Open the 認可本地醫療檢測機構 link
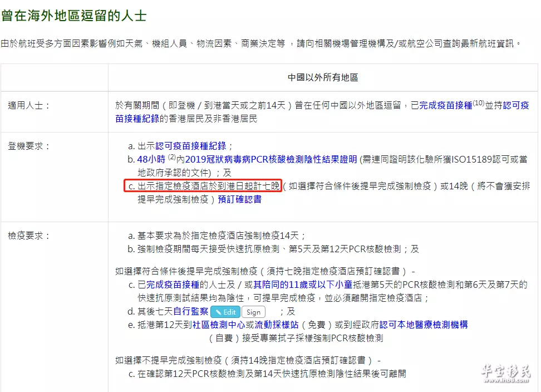 coord(424,325)
